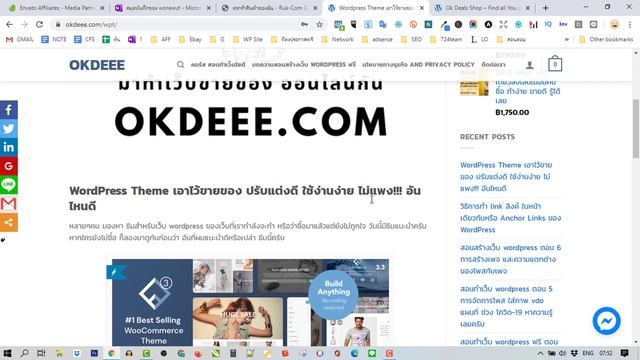This screenshot has width=640, height=360.
Task: Open post title WordPress Theme heading
Action: click(245, 198)
